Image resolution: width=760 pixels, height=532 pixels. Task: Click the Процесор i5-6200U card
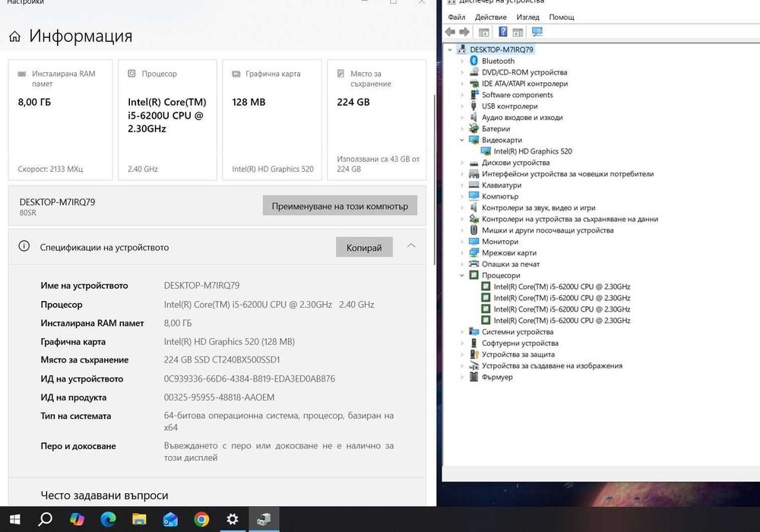point(167,120)
